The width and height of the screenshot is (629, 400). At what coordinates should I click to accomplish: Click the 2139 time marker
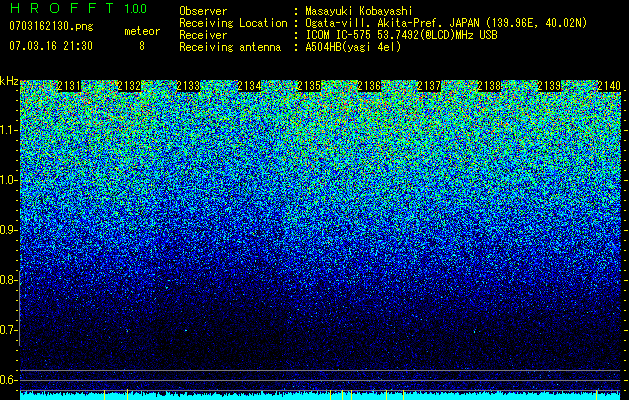pos(549,86)
